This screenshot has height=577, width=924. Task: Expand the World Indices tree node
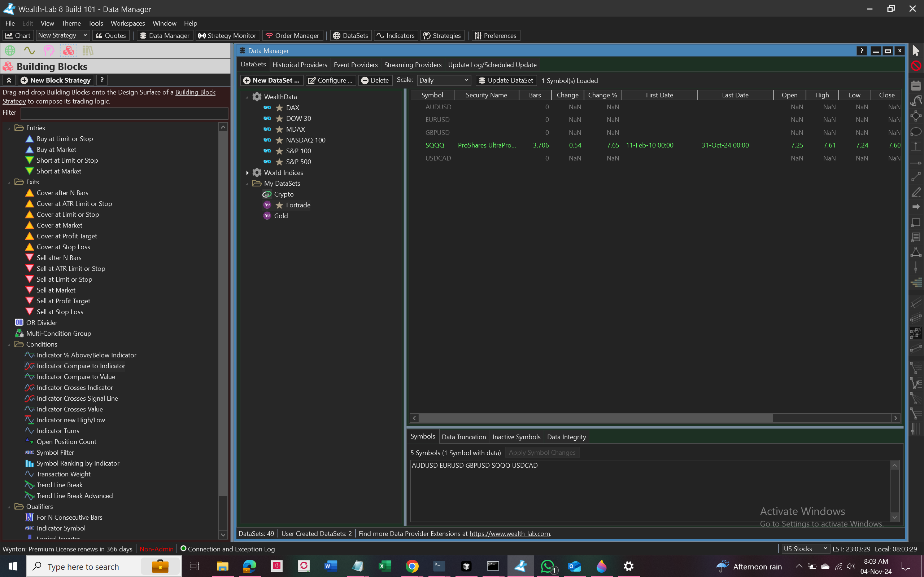tap(247, 173)
